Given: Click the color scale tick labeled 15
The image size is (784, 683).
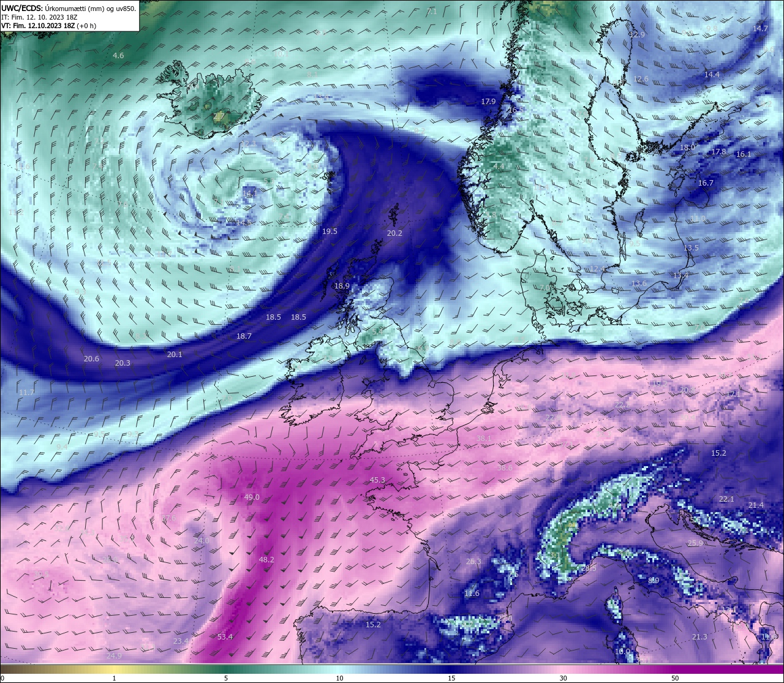Looking at the screenshot, I should click(x=451, y=678).
